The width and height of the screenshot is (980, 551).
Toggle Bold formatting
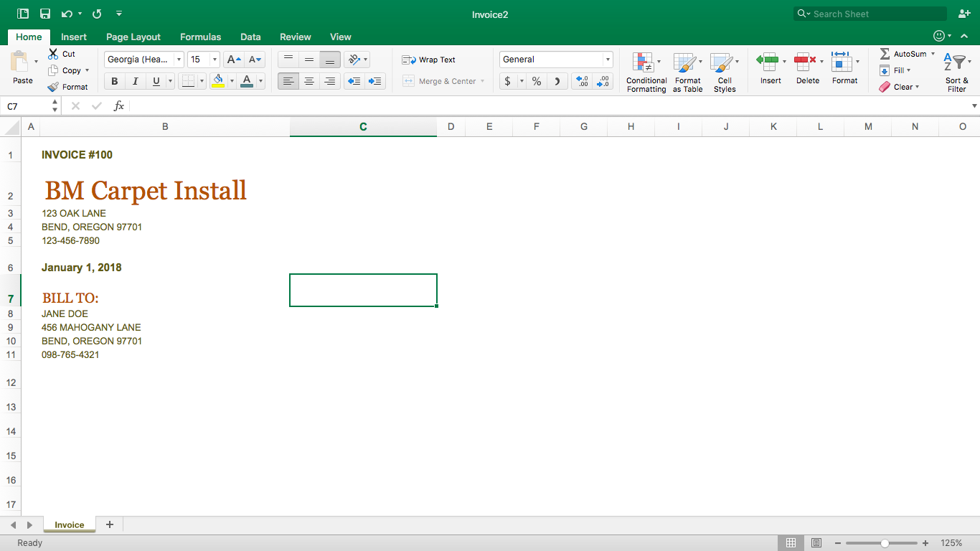(x=114, y=81)
